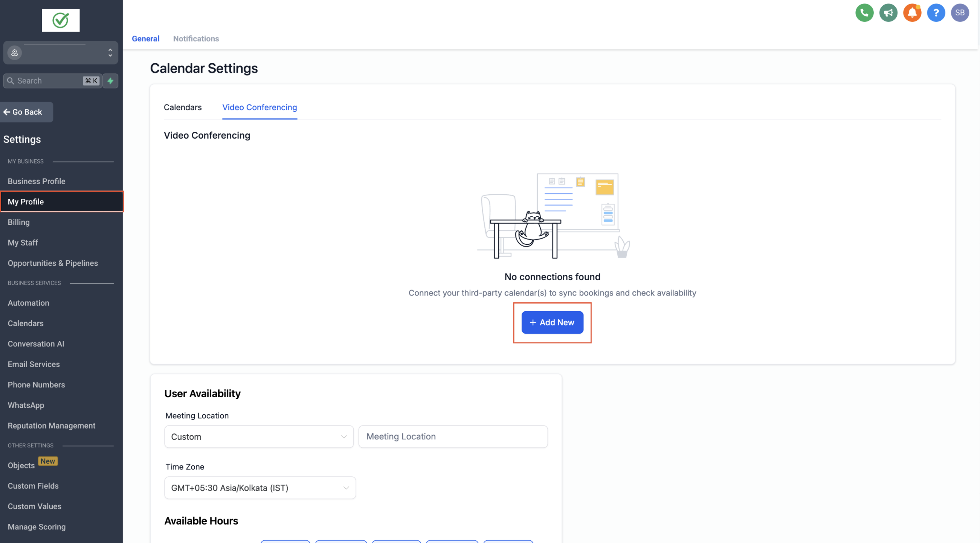The width and height of the screenshot is (980, 543).
Task: Expand the account switcher arrows
Action: point(110,52)
